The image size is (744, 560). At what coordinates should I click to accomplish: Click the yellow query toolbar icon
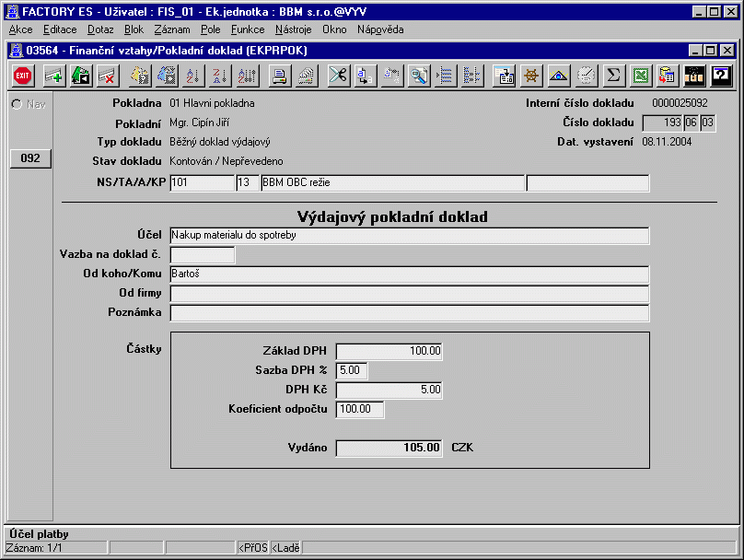click(140, 76)
